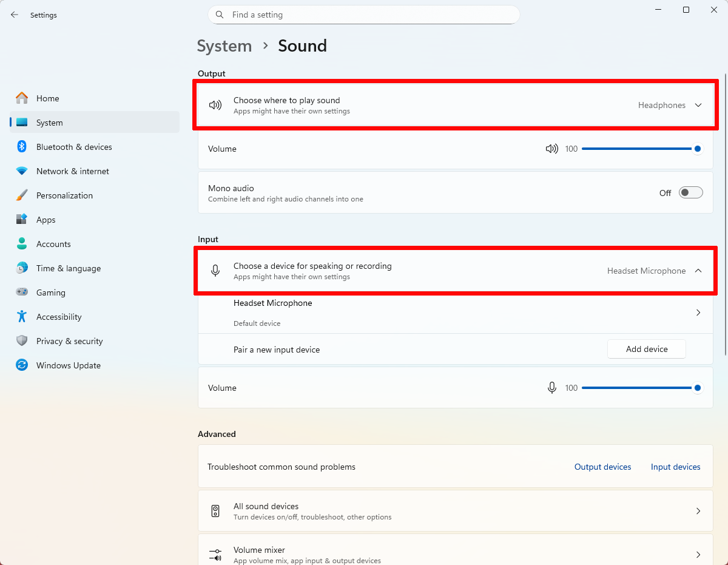
Task: Click the output speaker volume icon
Action: tap(551, 148)
